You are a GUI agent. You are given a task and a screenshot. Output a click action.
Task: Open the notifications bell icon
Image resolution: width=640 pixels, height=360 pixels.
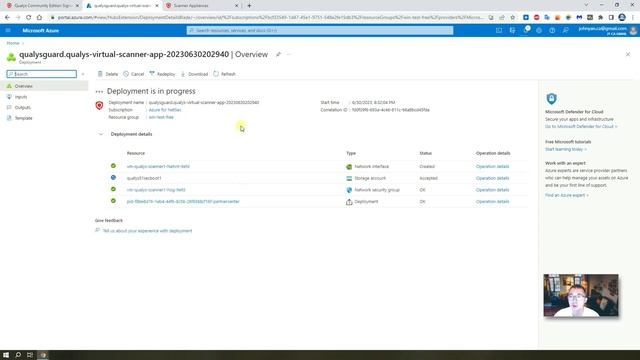(x=526, y=30)
